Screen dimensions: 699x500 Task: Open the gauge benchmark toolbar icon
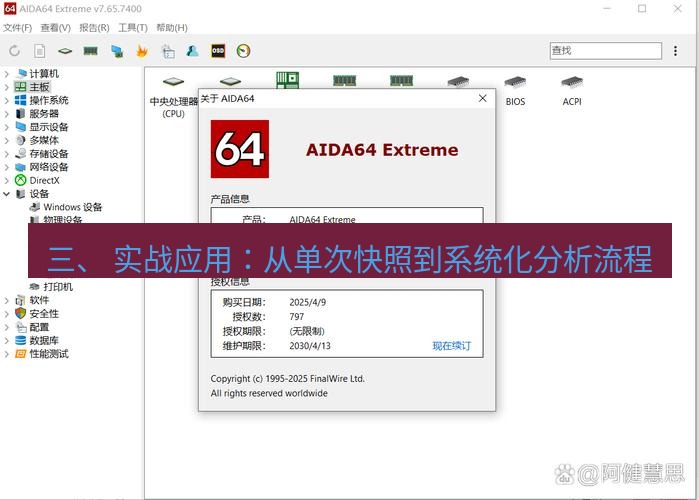(243, 51)
